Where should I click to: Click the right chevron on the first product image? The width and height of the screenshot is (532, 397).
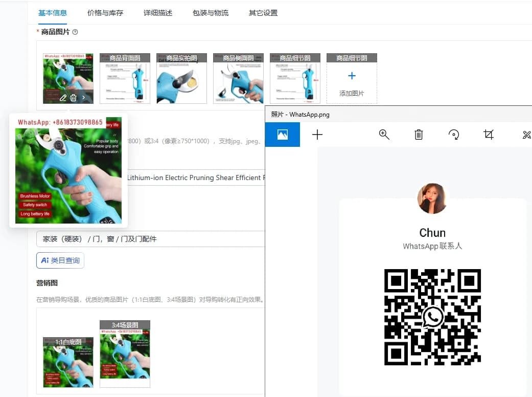83,98
